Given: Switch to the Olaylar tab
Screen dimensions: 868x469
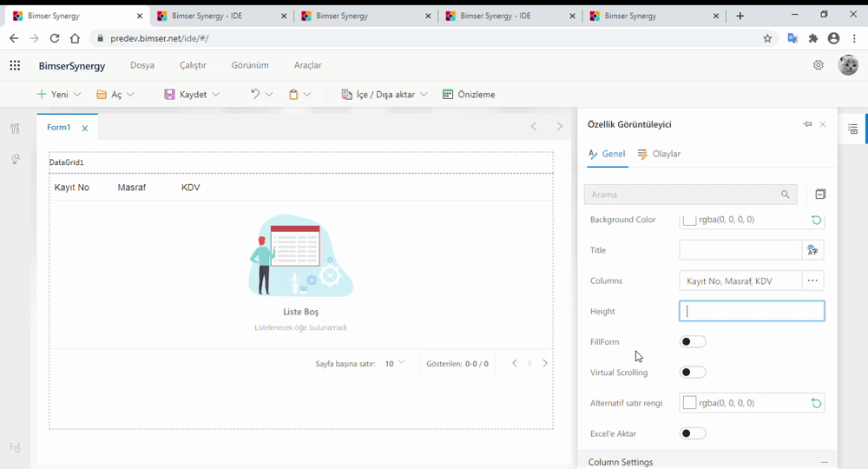Looking at the screenshot, I should [659, 154].
